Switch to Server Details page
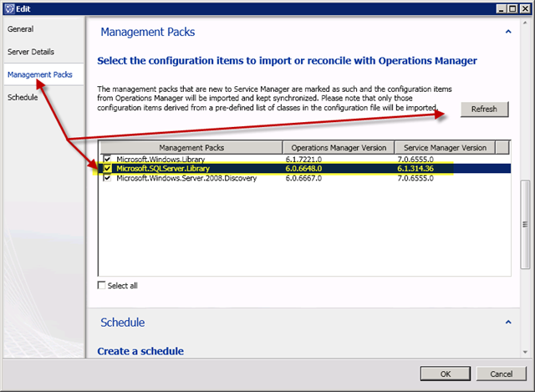The image size is (535, 392). coord(31,52)
